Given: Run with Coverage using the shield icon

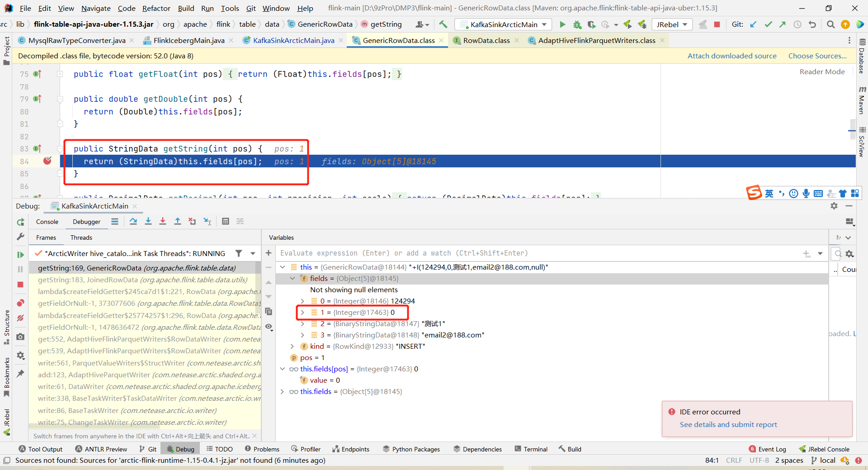Looking at the screenshot, I should 591,24.
